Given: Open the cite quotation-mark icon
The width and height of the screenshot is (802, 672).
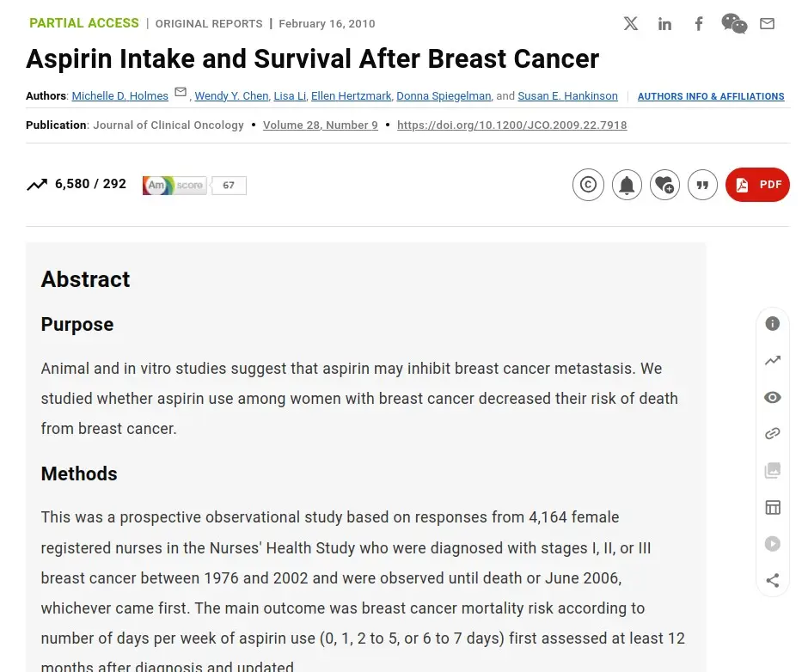Looking at the screenshot, I should 703,185.
